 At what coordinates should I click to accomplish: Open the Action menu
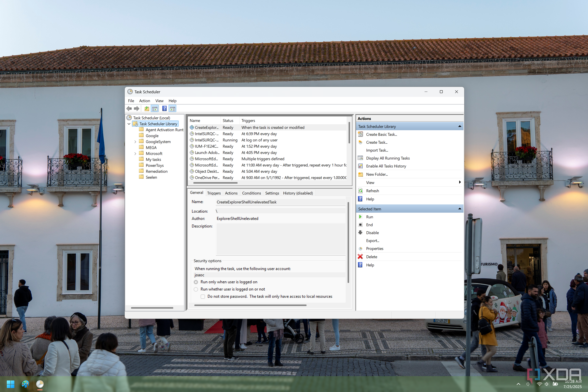point(145,101)
